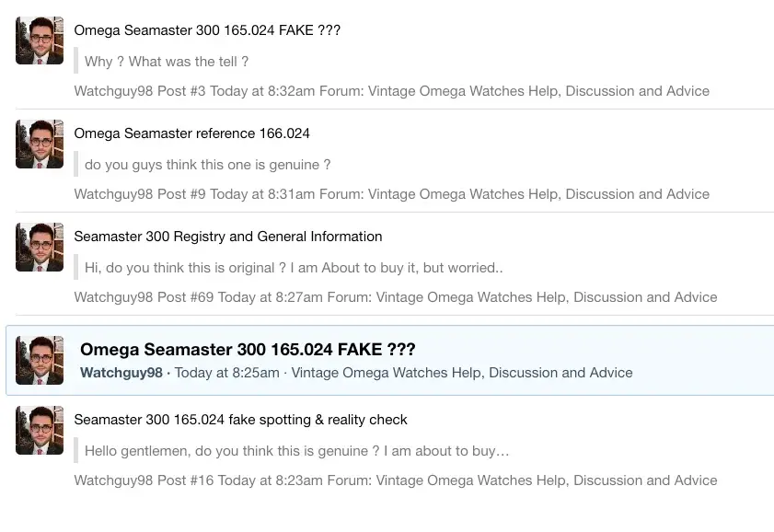774x532 pixels.
Task: Click the avatar beside 'Seamaster 300 Registry and General Information'
Action: click(40, 247)
